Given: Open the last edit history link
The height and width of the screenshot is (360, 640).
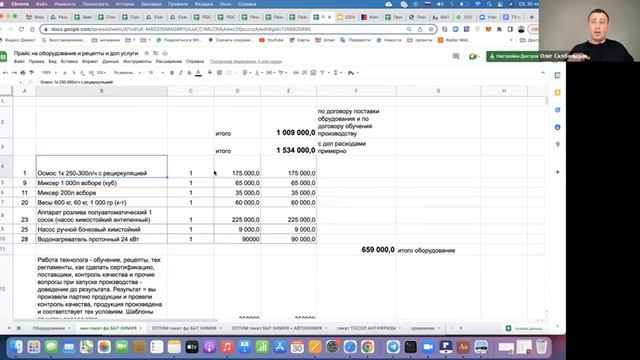Looking at the screenshot, I should click(246, 61).
